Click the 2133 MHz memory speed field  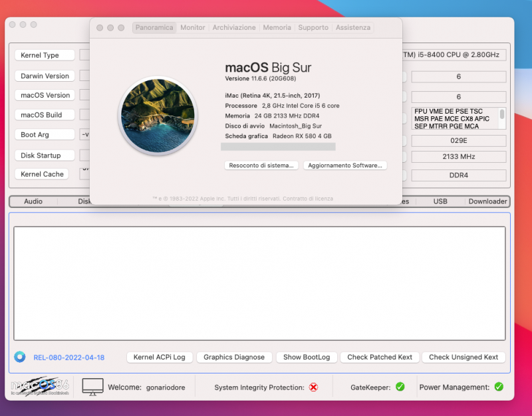point(459,157)
